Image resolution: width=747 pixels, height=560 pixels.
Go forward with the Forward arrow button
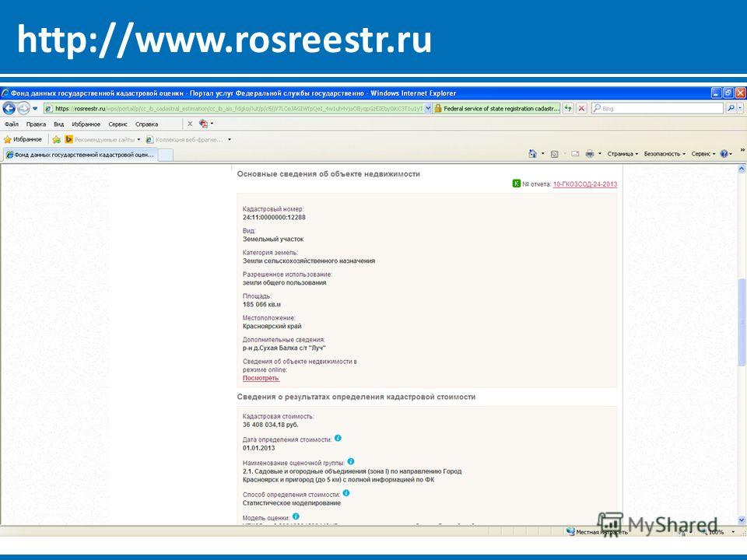(x=23, y=109)
